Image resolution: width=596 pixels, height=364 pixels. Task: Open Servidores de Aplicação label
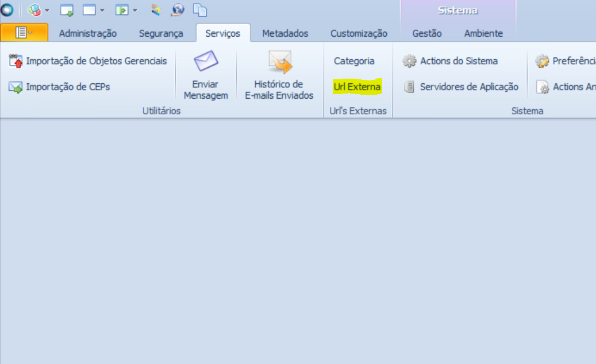coord(469,87)
